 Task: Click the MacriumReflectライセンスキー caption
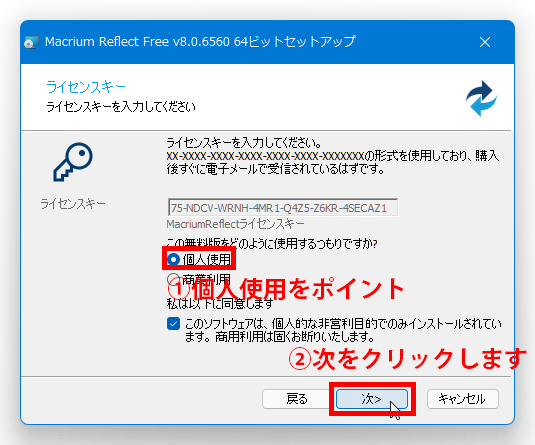click(x=235, y=224)
